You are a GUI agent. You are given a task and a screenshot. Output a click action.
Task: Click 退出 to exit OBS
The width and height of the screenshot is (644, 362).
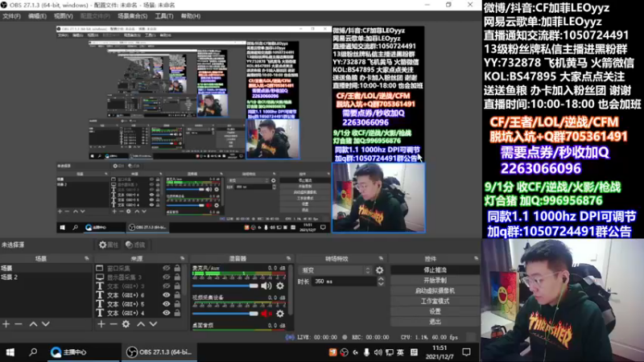(x=435, y=321)
